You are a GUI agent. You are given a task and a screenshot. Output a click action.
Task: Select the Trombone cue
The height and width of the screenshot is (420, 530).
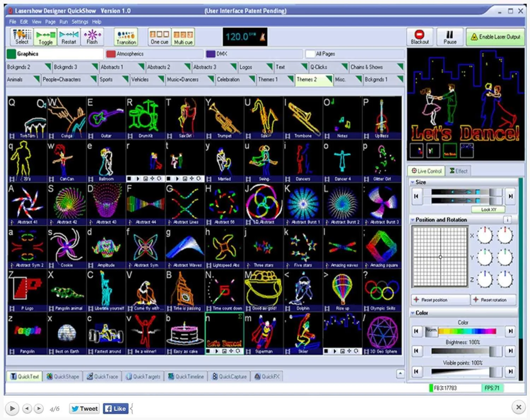click(x=303, y=118)
